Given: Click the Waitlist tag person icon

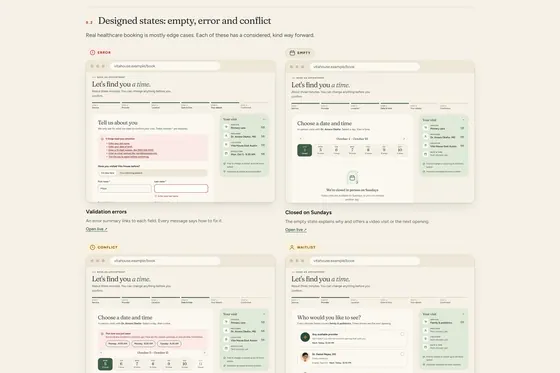Looking at the screenshot, I should [292, 247].
